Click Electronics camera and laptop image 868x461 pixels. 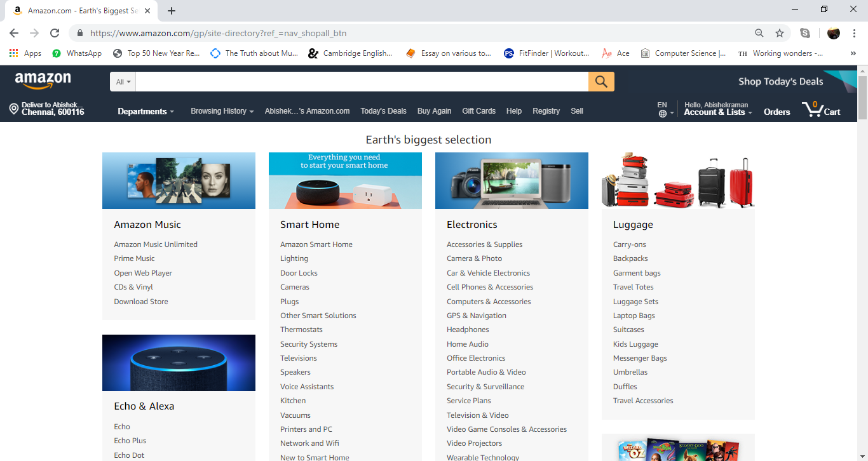512,180
